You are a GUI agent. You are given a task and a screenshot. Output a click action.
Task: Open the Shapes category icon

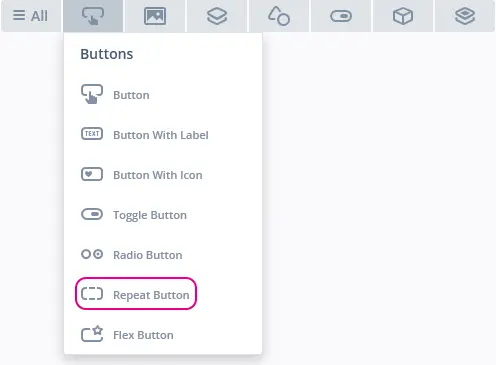(x=279, y=16)
